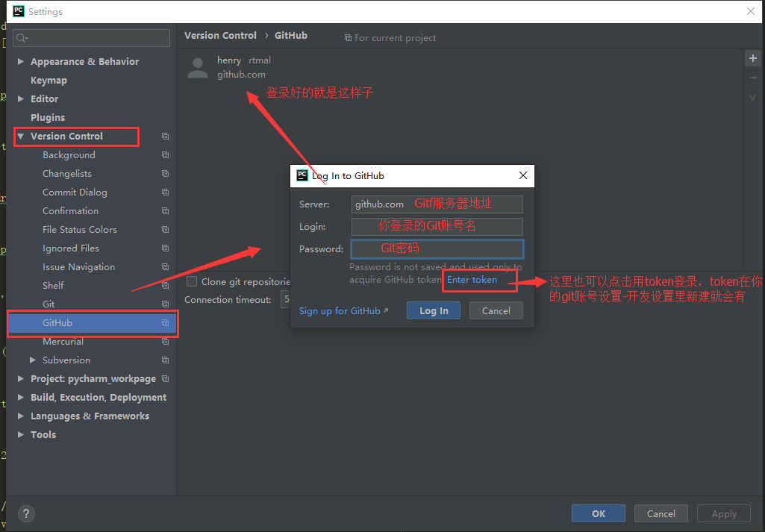Screen dimensions: 765x532
Task: Click the add account plus icon
Action: pos(753,58)
